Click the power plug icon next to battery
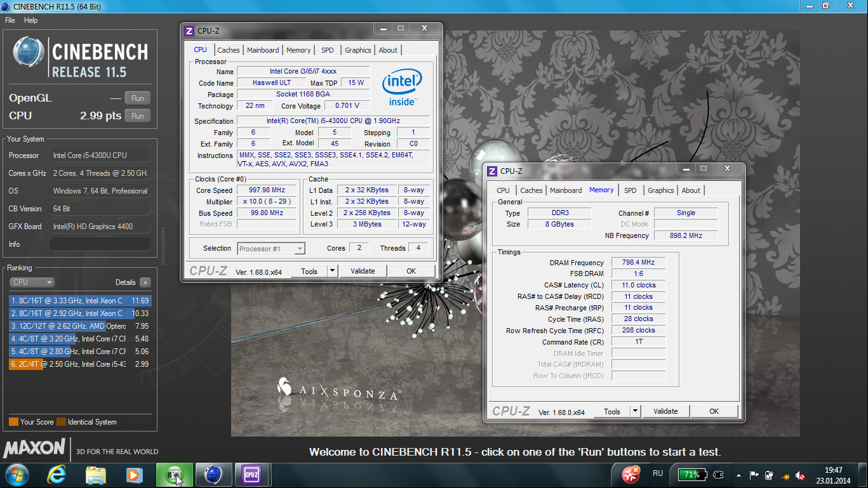Viewport: 868px width, 488px height. [x=718, y=475]
